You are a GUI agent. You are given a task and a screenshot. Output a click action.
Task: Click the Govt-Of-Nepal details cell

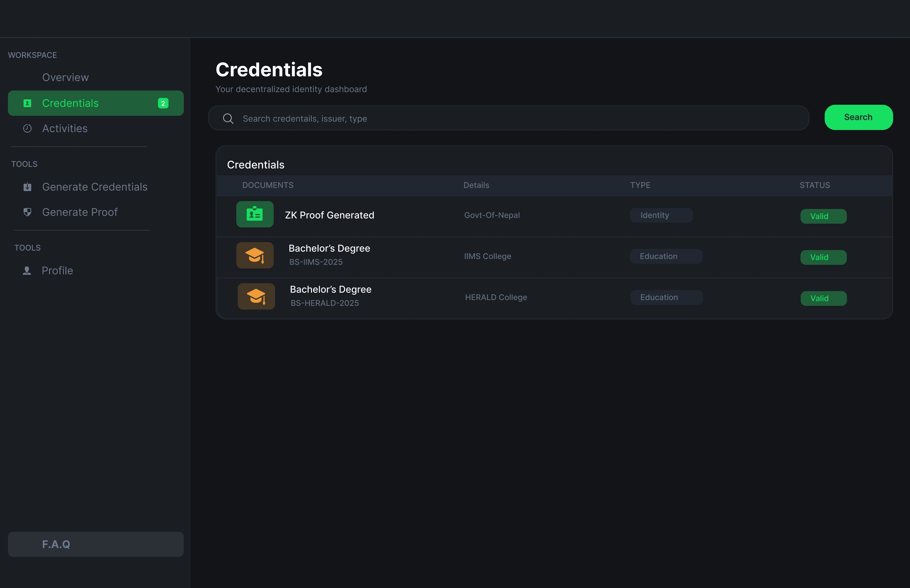click(x=492, y=215)
